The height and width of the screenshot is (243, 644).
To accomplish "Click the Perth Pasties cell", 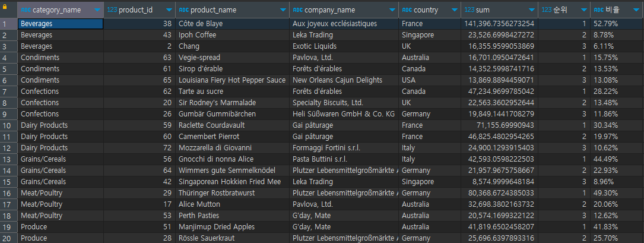I will (x=233, y=216).
